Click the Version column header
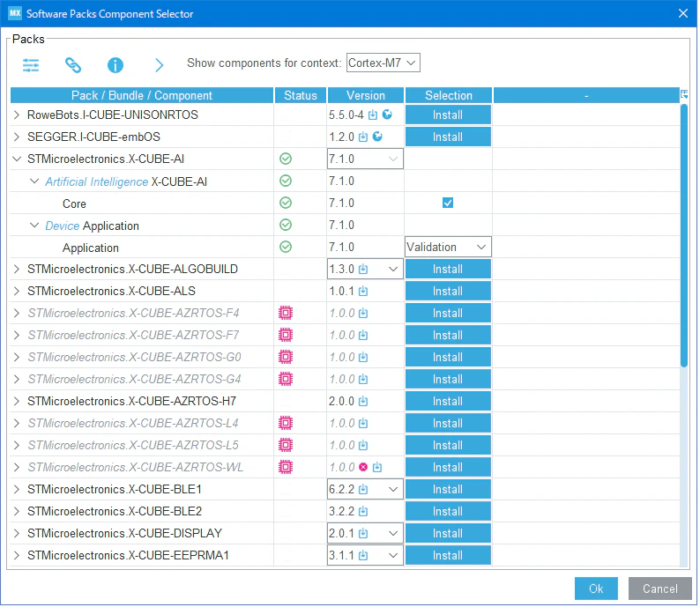The image size is (700, 607). click(366, 95)
